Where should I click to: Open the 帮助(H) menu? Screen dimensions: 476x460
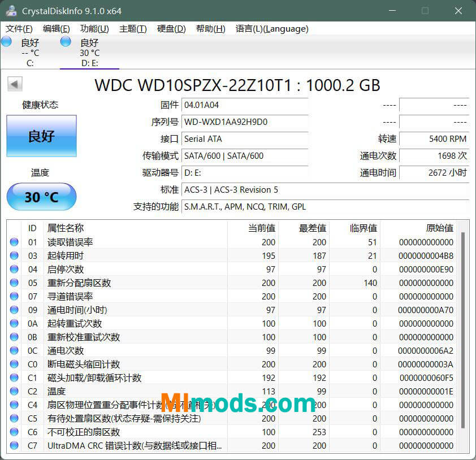pos(211,29)
